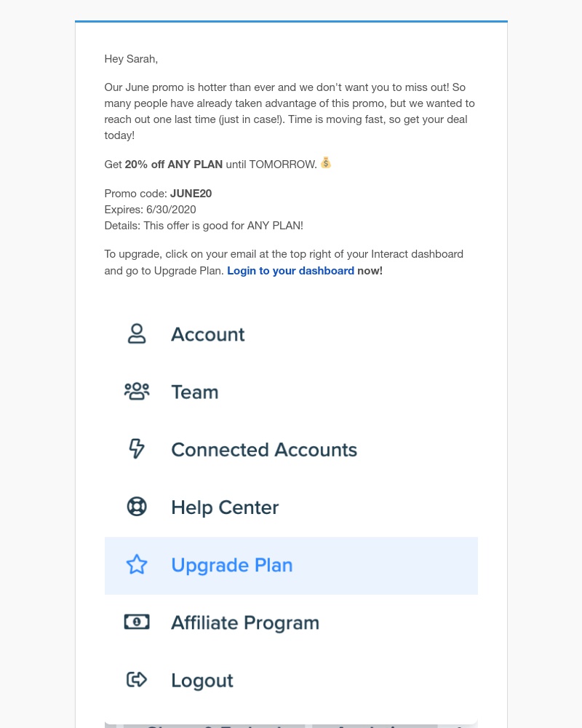582x728 pixels.
Task: Go to the Help Center label
Action: tap(225, 507)
